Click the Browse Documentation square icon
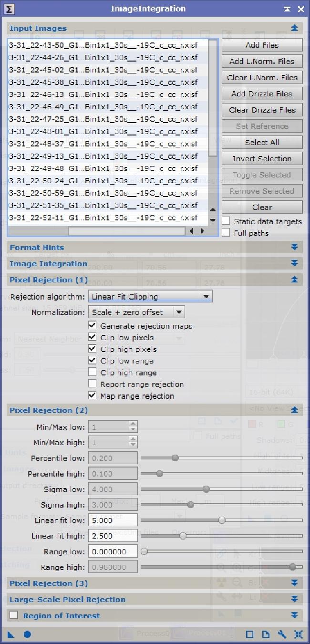This screenshot has width=310, height=644. click(249, 634)
